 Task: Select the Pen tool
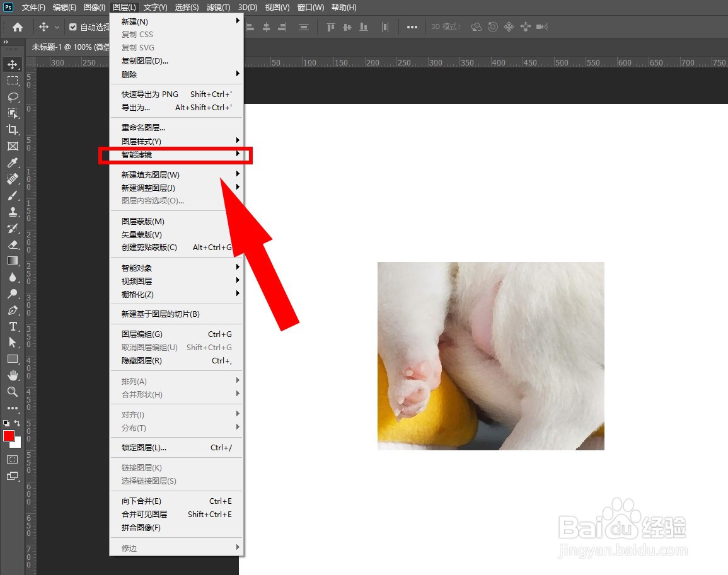click(13, 310)
